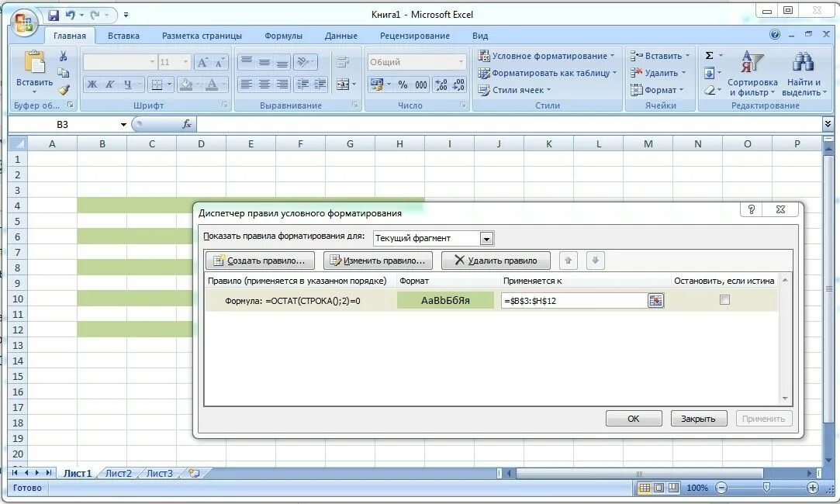Viewport: 840px width, 504px height.
Task: Open Условное форматирование menu
Action: point(547,56)
